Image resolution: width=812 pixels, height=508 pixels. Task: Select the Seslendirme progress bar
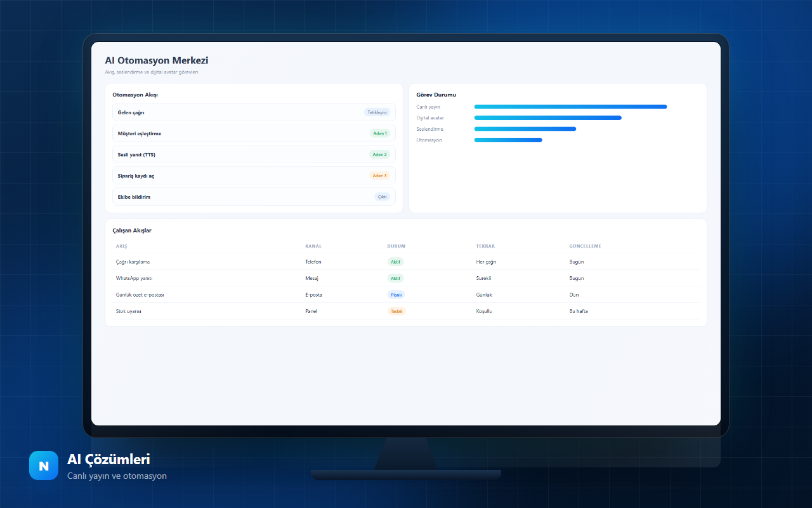pyautogui.click(x=525, y=129)
